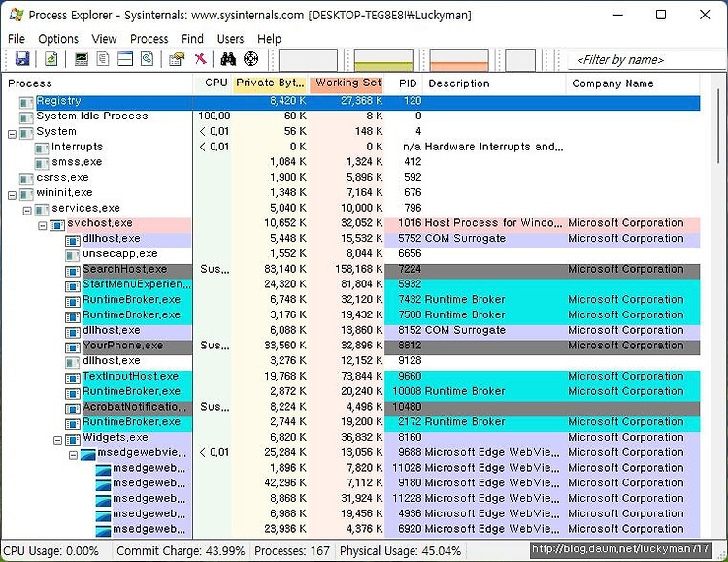Click the Process Explorer title bar icon
This screenshot has width=728, height=562.
[x=17, y=15]
